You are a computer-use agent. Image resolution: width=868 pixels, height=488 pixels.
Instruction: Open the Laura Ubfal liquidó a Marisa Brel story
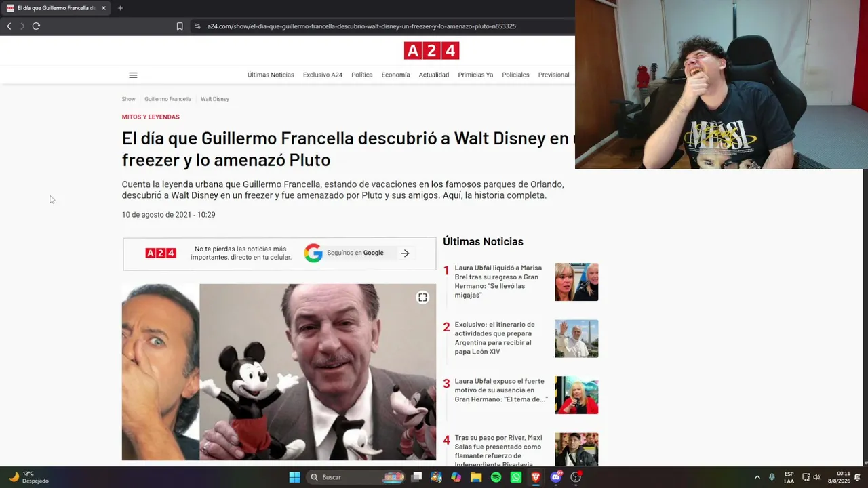tap(498, 281)
